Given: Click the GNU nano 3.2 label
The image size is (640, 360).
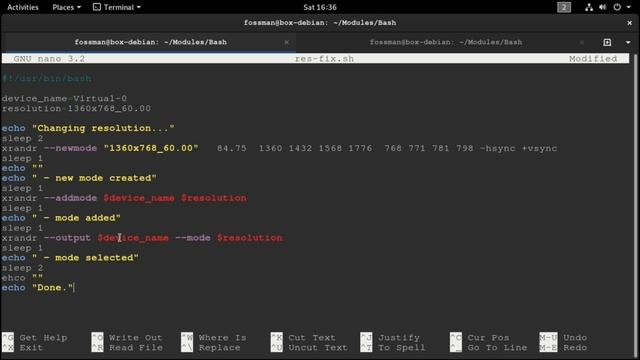Looking at the screenshot, I should 49,59.
